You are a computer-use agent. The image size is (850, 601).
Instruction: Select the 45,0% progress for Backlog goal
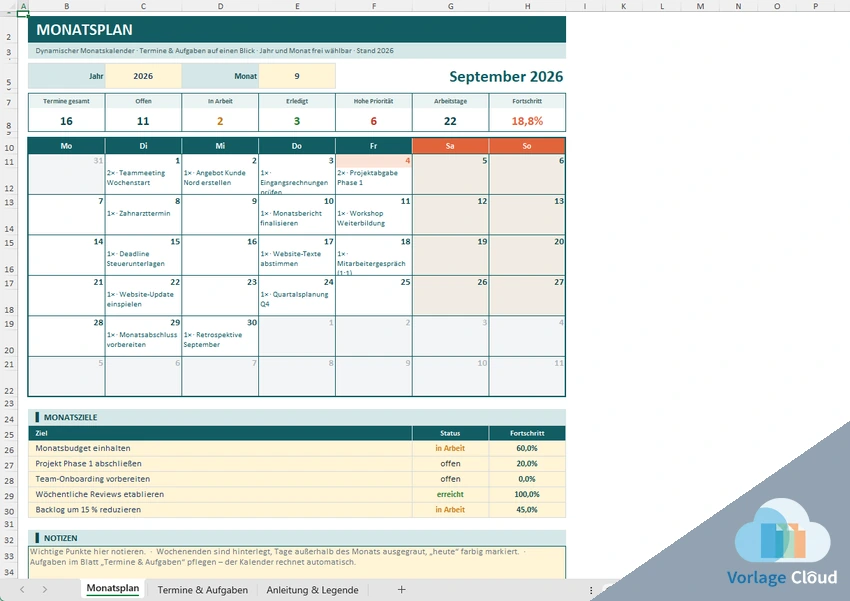click(527, 510)
